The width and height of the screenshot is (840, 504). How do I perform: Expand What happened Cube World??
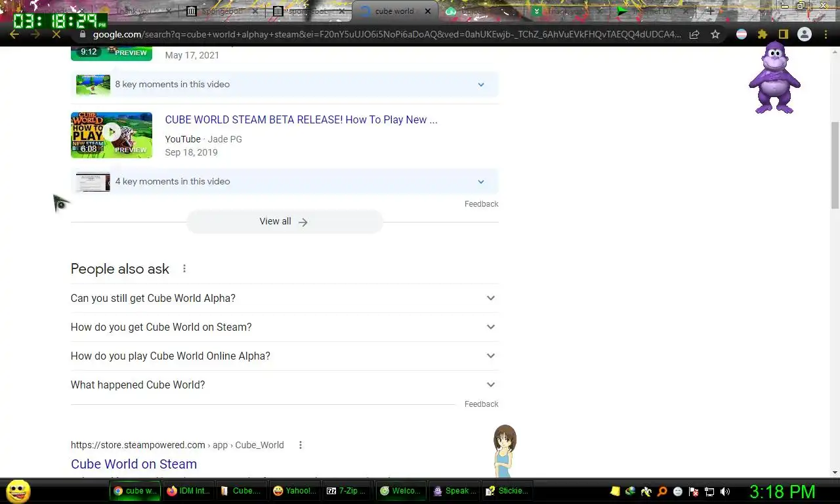tap(285, 385)
